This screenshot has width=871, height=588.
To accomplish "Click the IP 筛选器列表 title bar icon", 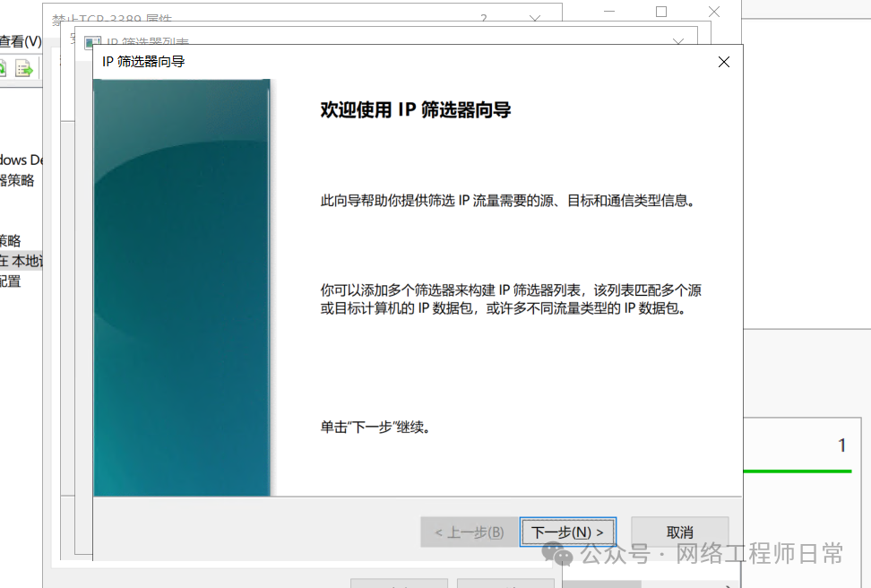I will coord(92,42).
